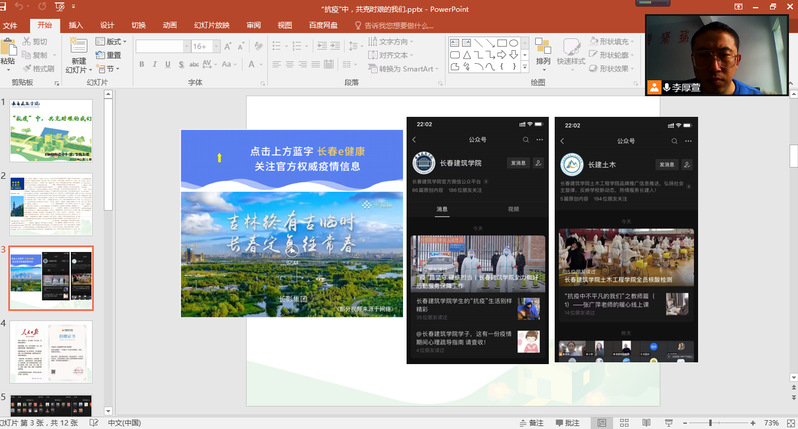Click the Paste (粘贴) icon
The image size is (798, 429).
(8, 49)
